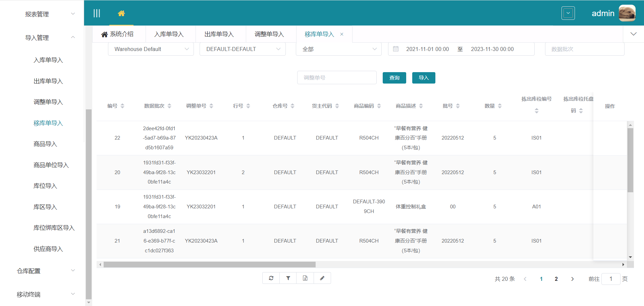Select 商品导入 in the sidebar
644x306 pixels.
(x=45, y=144)
